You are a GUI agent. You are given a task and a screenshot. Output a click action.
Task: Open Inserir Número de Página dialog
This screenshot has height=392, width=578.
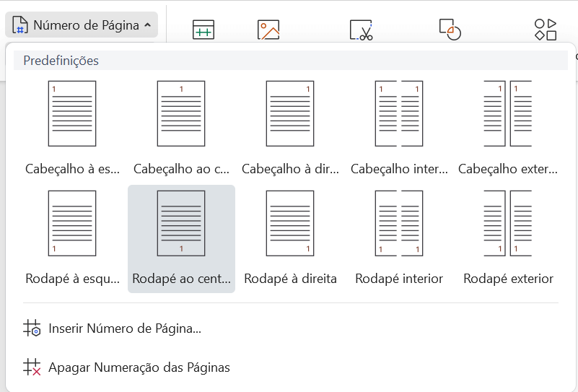[112, 328]
